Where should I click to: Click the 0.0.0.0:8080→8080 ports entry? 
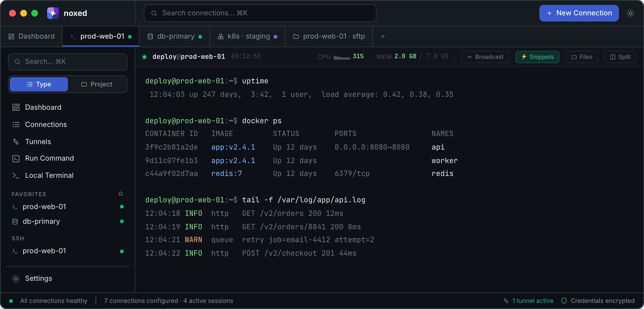(x=372, y=147)
